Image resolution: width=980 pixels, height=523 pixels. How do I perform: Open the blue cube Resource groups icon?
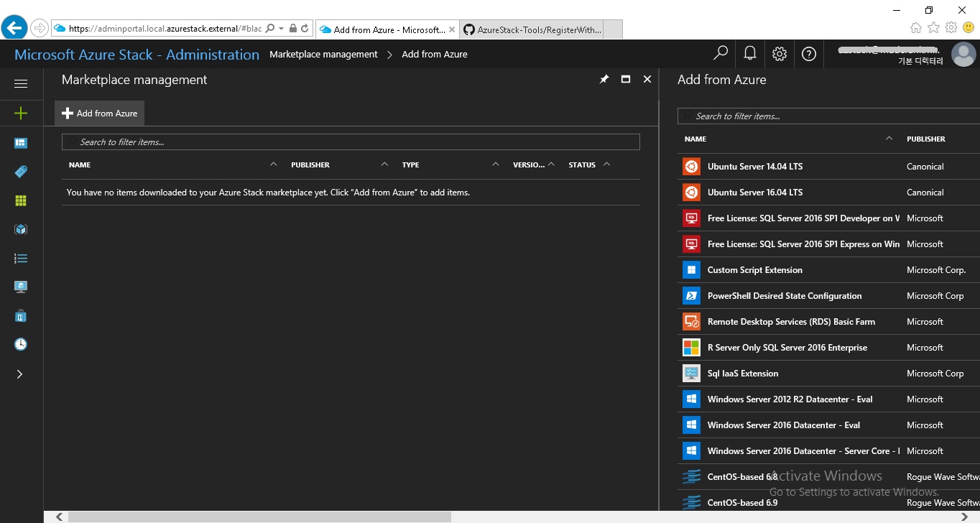[21, 229]
